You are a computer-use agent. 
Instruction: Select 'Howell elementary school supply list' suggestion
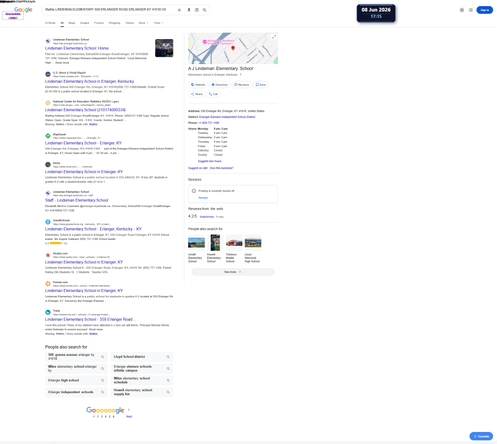click(142, 392)
